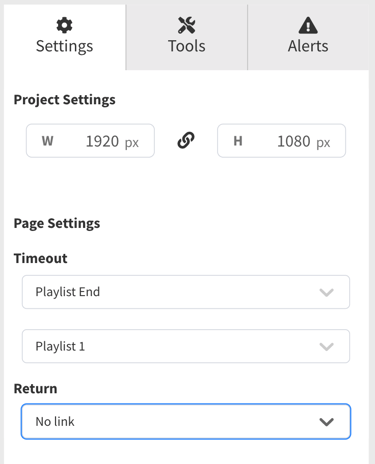The image size is (375, 464).
Task: Click the px unit beside 1920
Action: 132,143
